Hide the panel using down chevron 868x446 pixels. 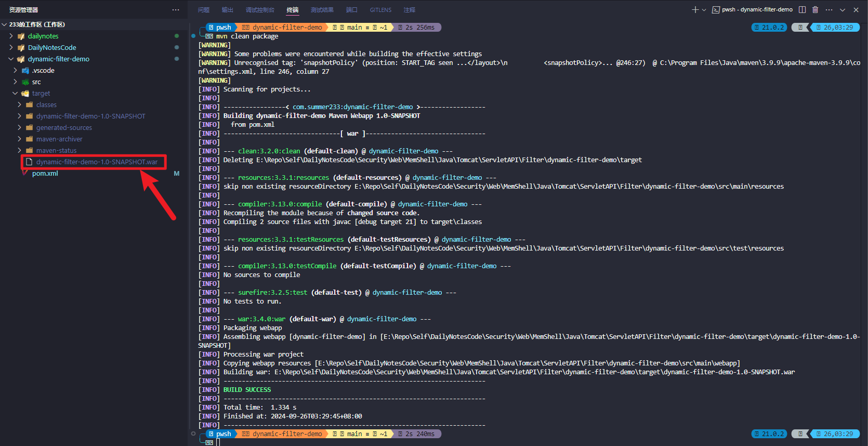(843, 10)
